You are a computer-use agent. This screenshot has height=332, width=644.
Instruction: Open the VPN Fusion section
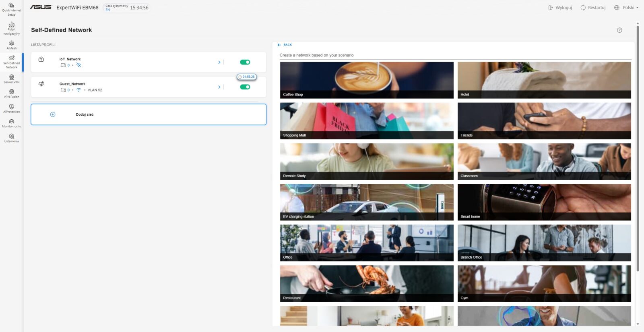tap(11, 93)
